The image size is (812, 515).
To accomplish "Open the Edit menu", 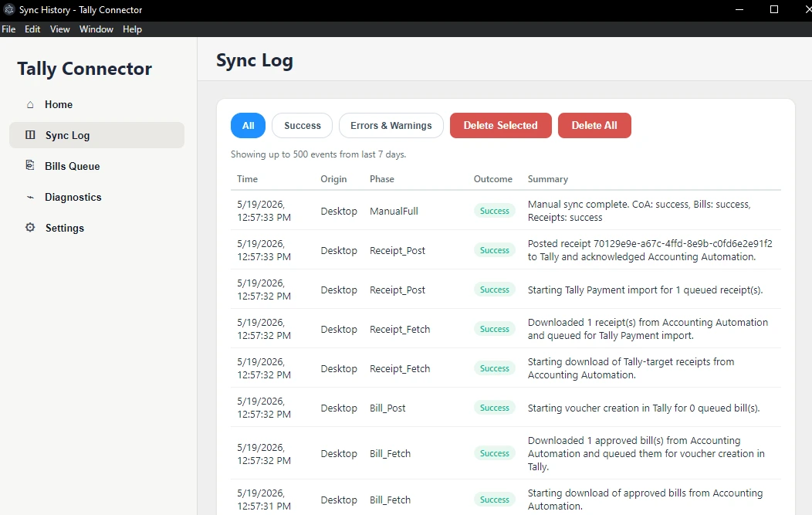I will pos(32,29).
